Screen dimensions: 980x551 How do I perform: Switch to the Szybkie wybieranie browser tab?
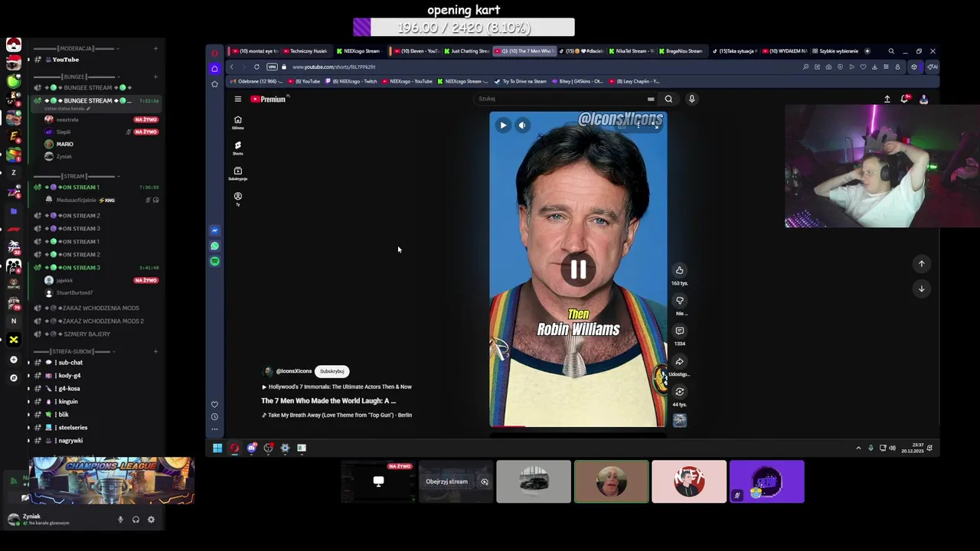pos(835,51)
